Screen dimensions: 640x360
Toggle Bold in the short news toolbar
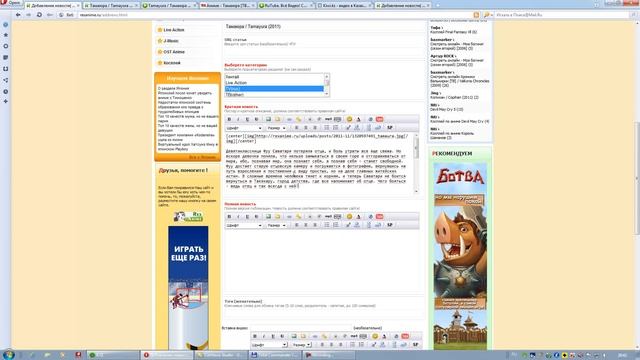229,119
